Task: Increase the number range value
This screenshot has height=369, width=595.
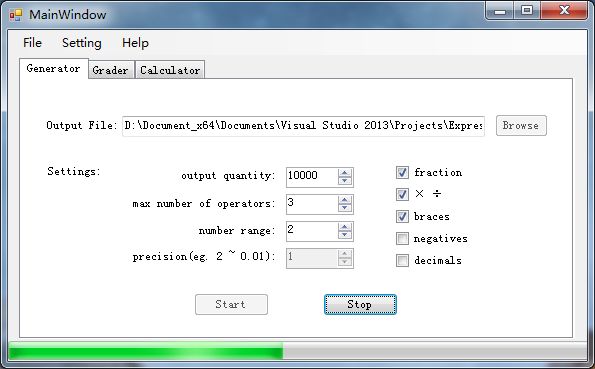Action: (345, 227)
